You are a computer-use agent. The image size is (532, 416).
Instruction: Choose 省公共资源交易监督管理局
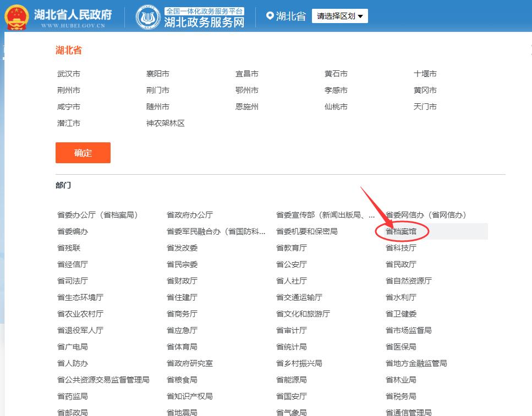point(103,380)
